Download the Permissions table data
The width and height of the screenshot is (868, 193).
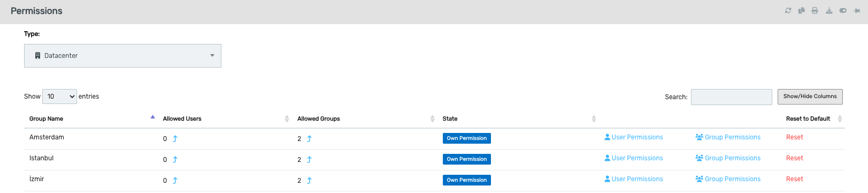coord(829,11)
